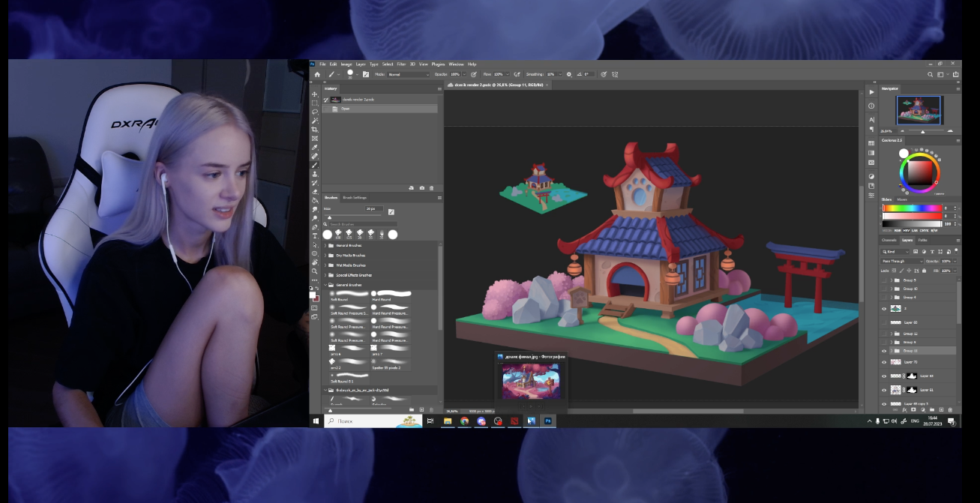
Task: Open the Filter menu
Action: pos(401,64)
